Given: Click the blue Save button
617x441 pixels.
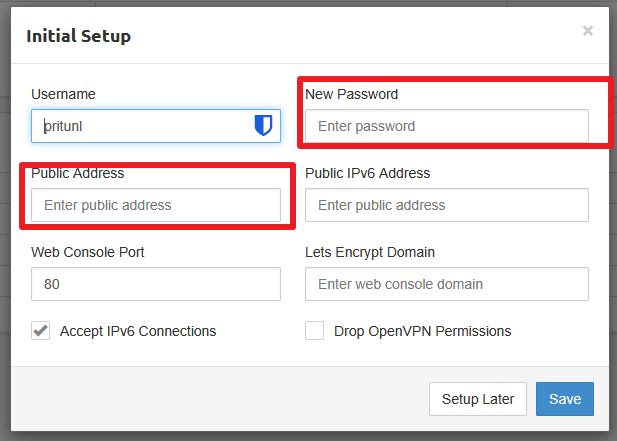Looking at the screenshot, I should tap(565, 399).
